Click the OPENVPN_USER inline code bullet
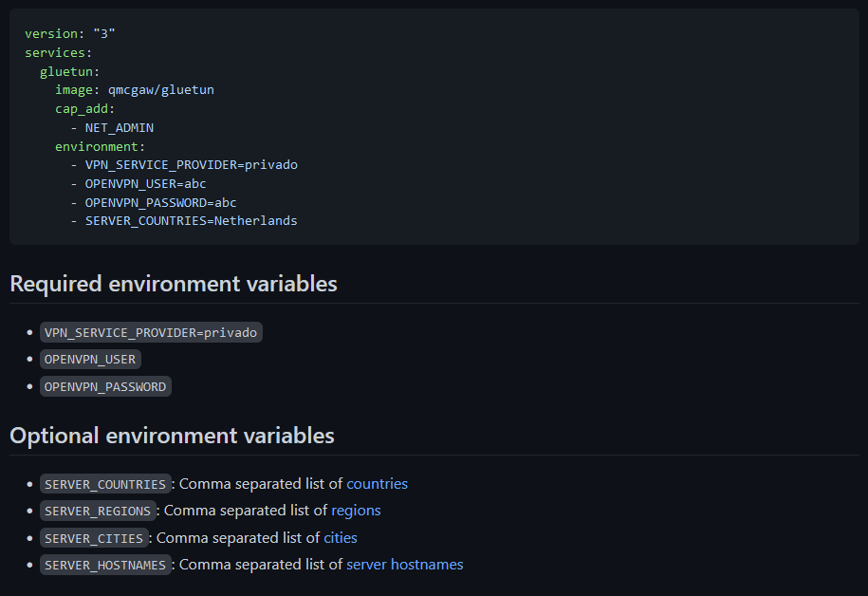868x596 pixels. pos(90,359)
